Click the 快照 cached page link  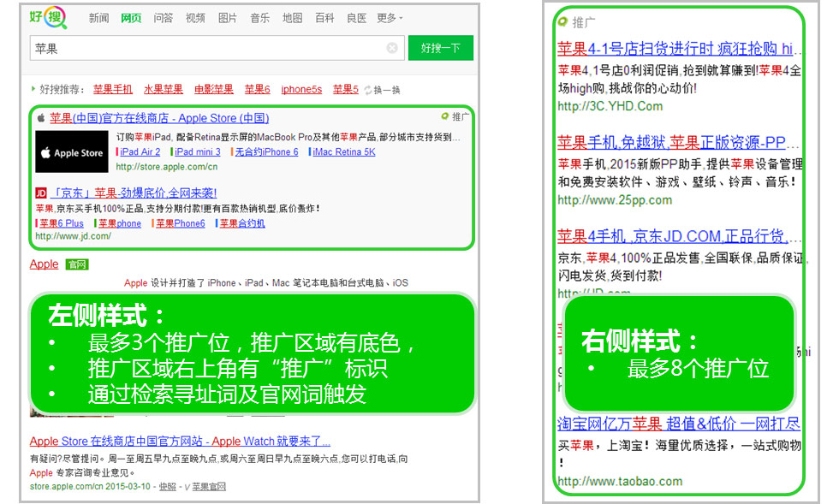pos(168,487)
